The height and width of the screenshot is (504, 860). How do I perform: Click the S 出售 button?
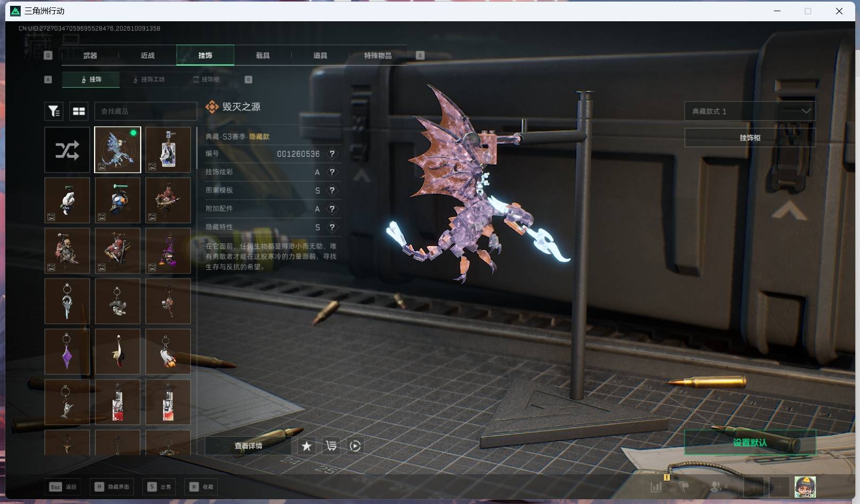159,486
